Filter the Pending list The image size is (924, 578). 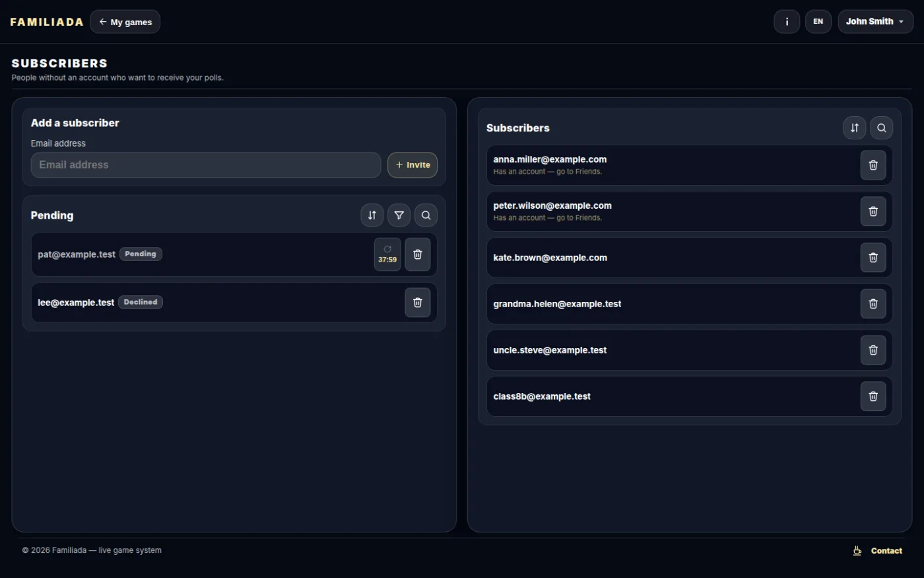(399, 215)
